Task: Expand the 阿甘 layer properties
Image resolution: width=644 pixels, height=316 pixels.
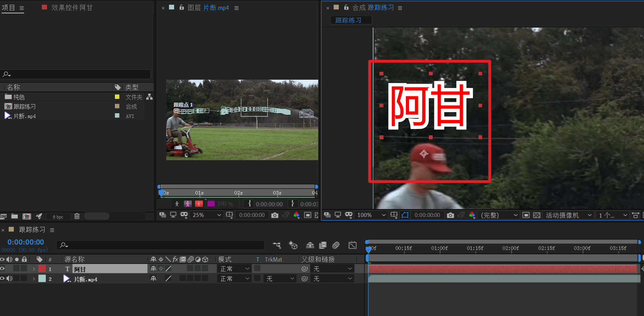Action: click(x=34, y=269)
